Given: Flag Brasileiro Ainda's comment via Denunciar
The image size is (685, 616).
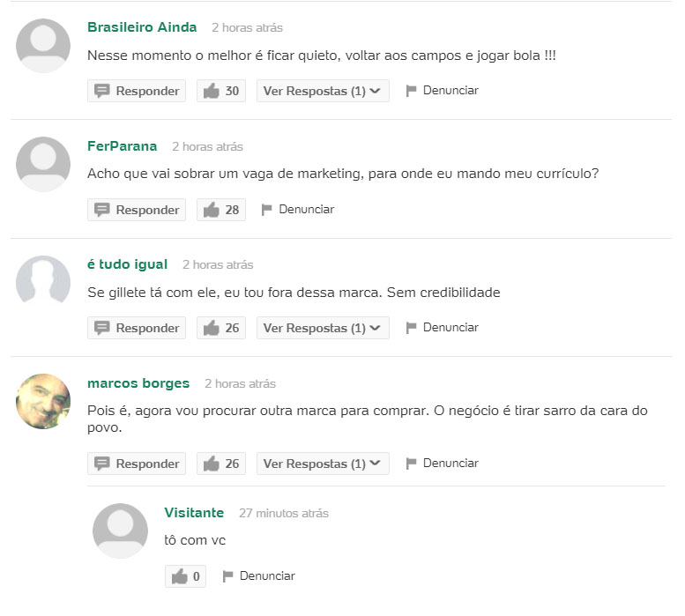Looking at the screenshot, I should point(442,91).
